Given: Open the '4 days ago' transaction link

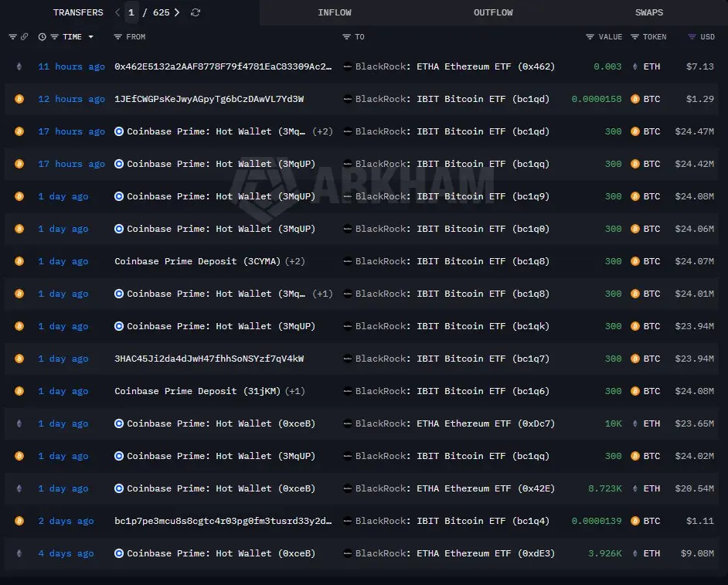Looking at the screenshot, I should coord(66,553).
